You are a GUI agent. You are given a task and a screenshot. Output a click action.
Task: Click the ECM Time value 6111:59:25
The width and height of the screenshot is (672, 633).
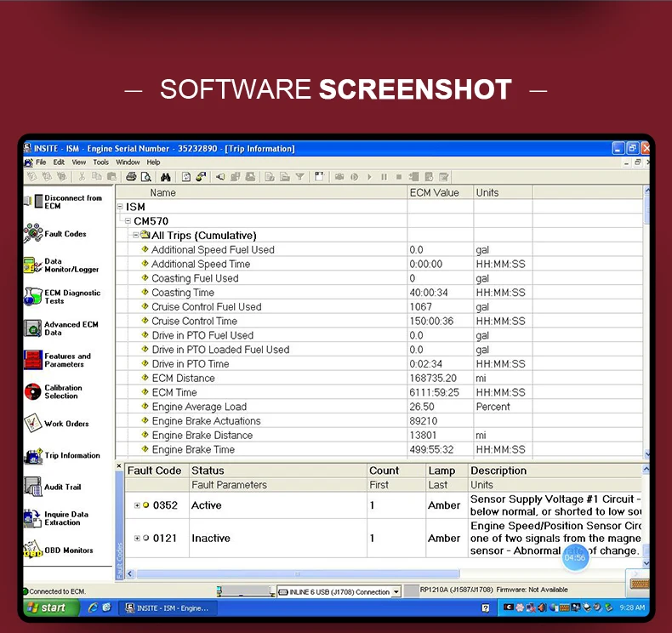click(x=434, y=392)
